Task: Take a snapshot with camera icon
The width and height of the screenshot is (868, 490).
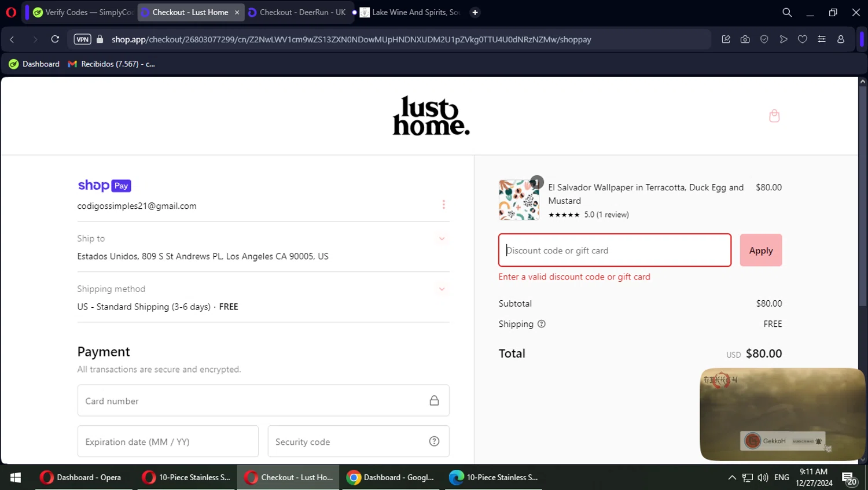Action: coord(745,39)
